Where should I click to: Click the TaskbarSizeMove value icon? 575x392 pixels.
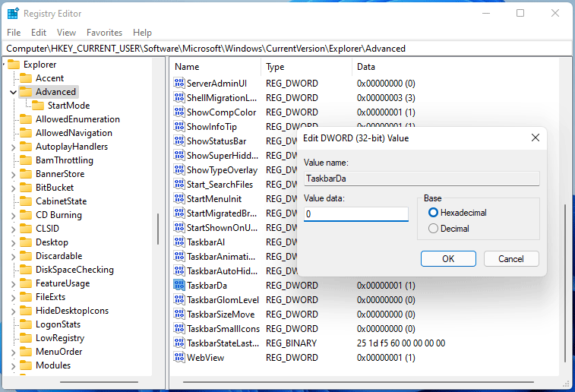179,315
